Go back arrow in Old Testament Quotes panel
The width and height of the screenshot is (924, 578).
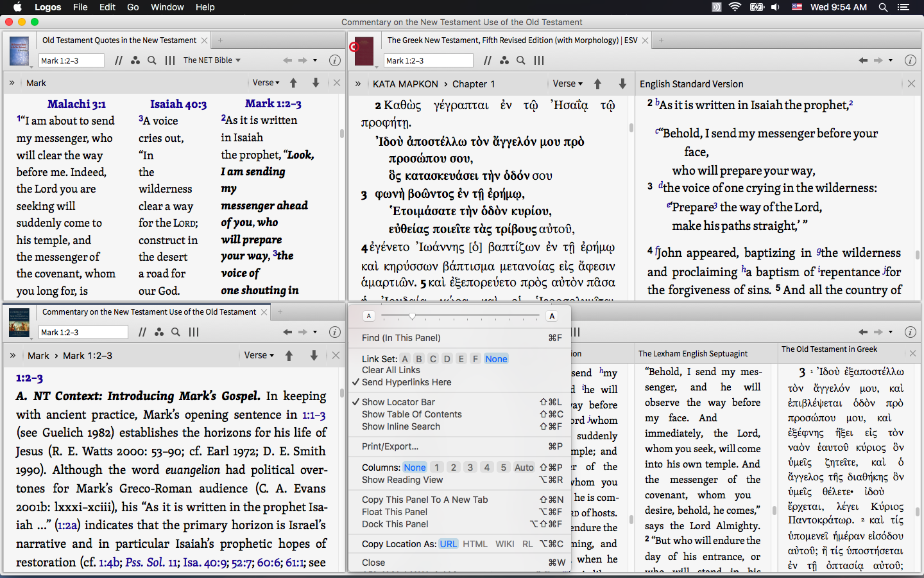coord(287,60)
